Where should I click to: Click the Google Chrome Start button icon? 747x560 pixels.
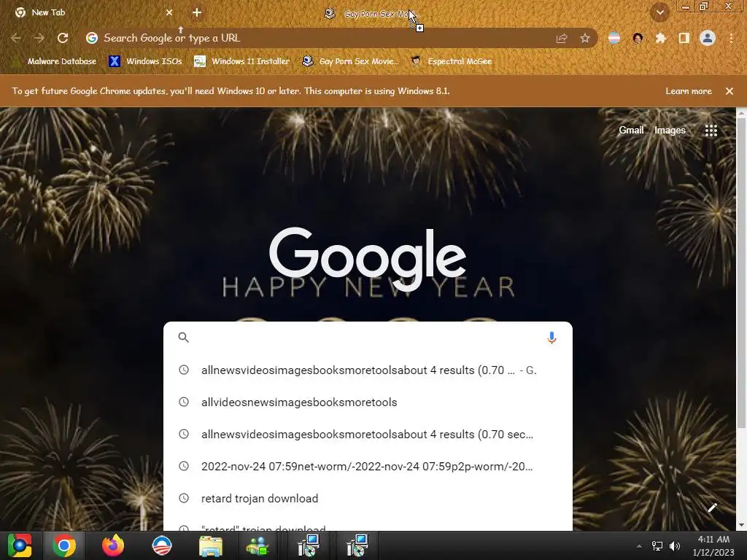(20, 545)
